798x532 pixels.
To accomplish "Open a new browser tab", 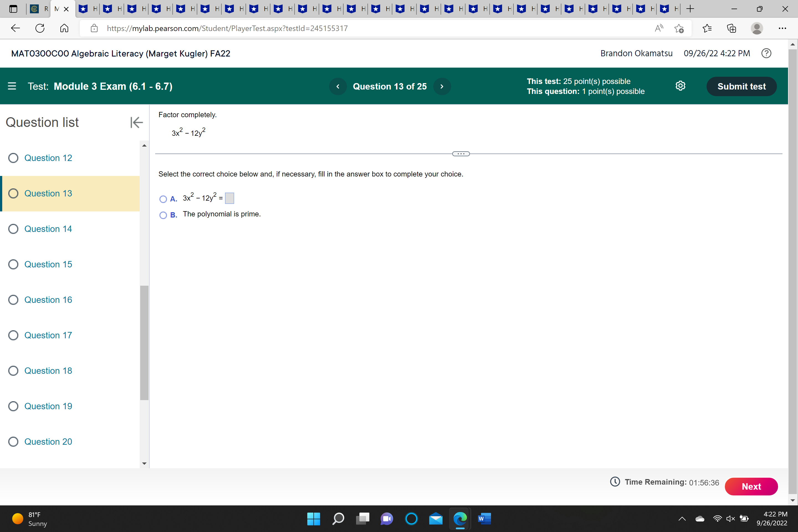I will (690, 9).
